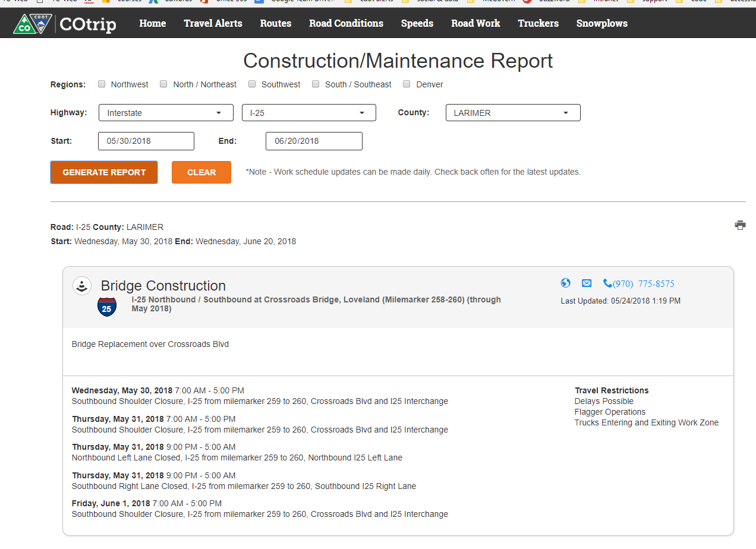
Task: Check the Northwest regions checkbox
Action: [102, 84]
